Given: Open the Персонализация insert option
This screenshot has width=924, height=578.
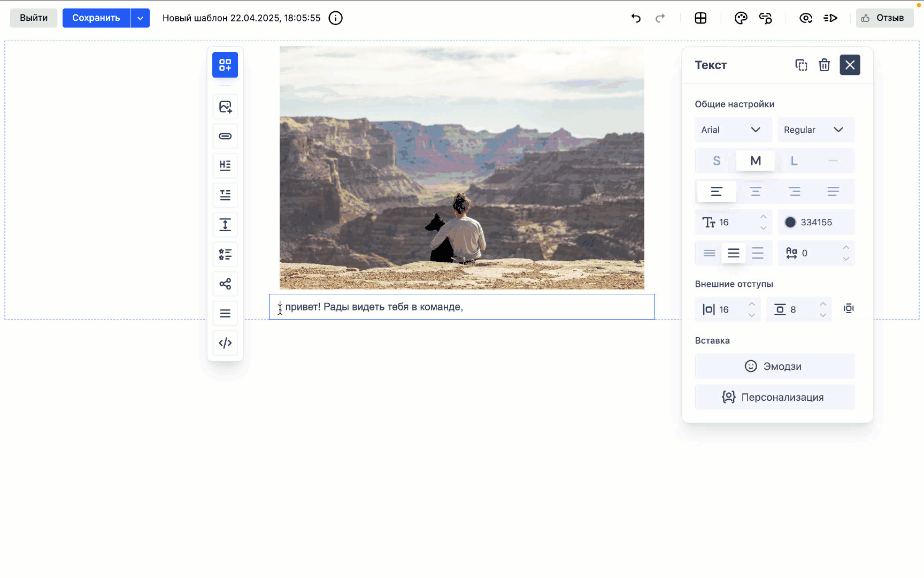Looking at the screenshot, I should [x=774, y=397].
